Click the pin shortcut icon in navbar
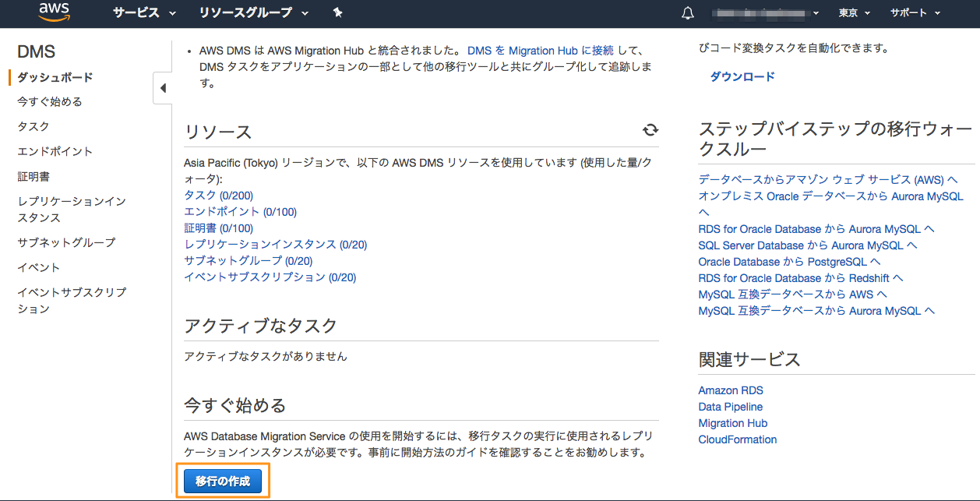 click(337, 12)
